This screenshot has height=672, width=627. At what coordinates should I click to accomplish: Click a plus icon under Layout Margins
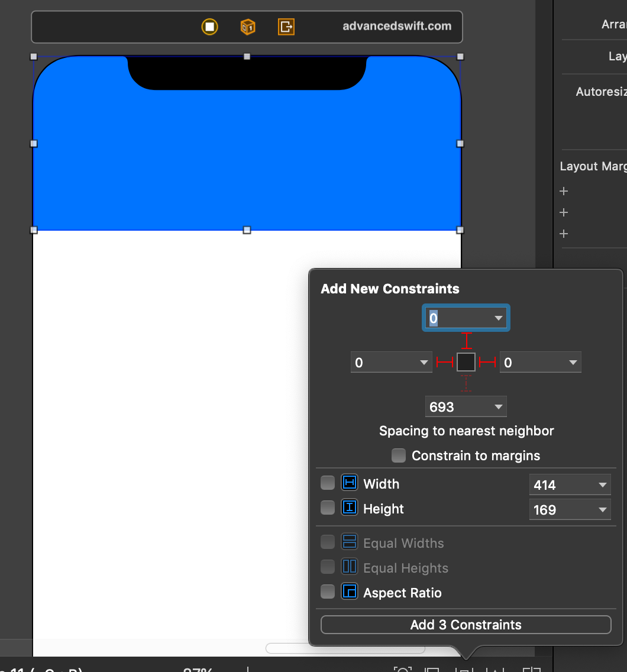(563, 191)
